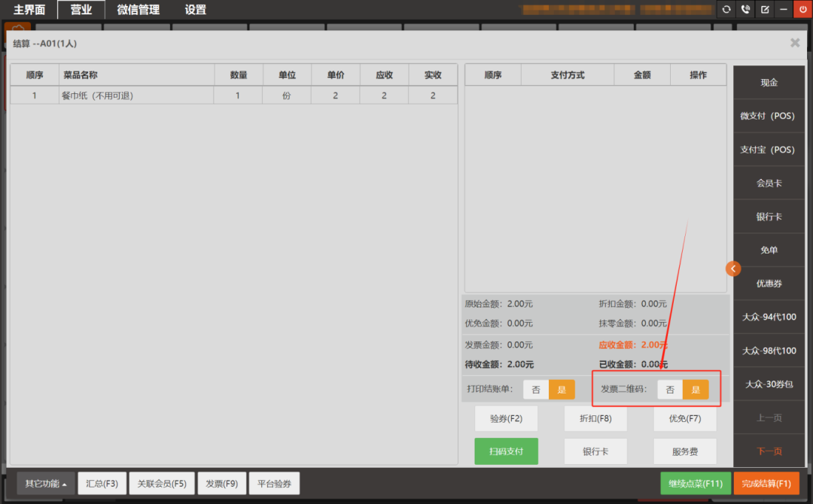This screenshot has width=813, height=504.
Task: Click the refresh/sync icon in title bar
Action: click(x=726, y=10)
